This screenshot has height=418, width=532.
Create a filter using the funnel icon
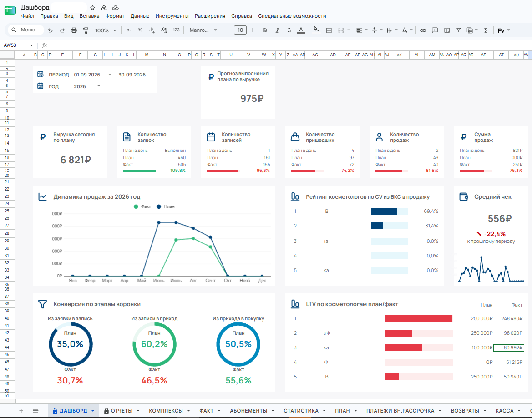coord(459,30)
